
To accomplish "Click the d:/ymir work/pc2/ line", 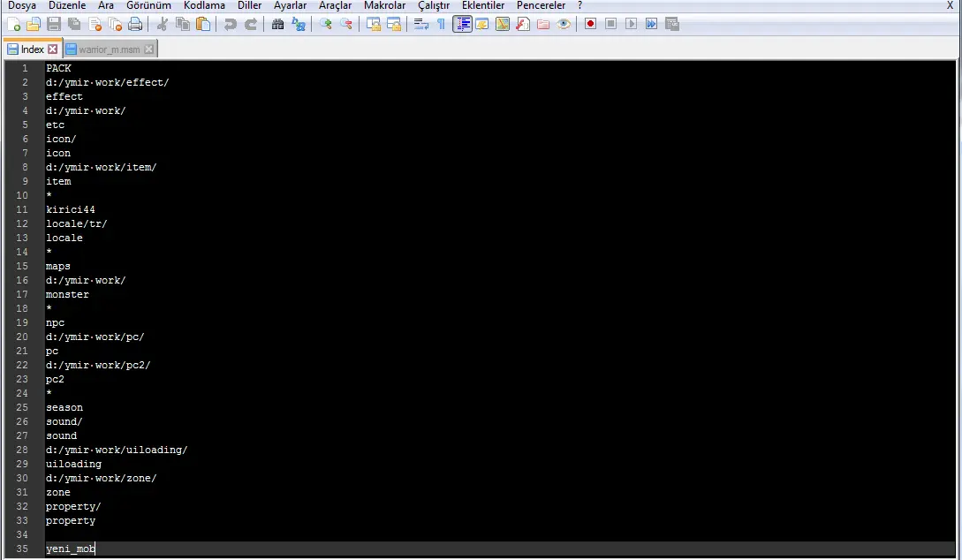I will [x=97, y=365].
